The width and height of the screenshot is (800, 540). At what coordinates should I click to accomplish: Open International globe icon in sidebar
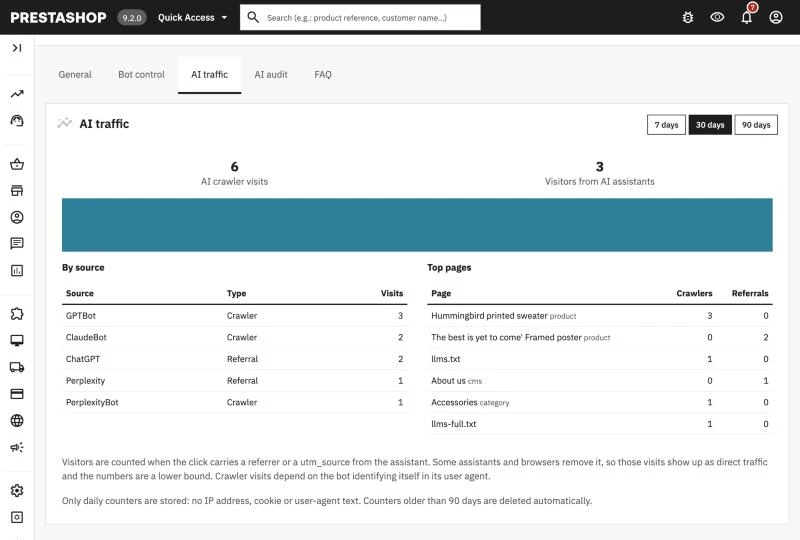click(x=17, y=421)
